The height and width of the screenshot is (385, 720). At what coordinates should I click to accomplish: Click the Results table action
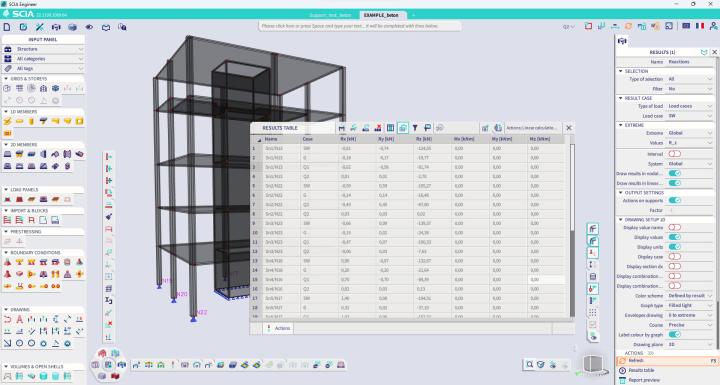click(x=641, y=370)
